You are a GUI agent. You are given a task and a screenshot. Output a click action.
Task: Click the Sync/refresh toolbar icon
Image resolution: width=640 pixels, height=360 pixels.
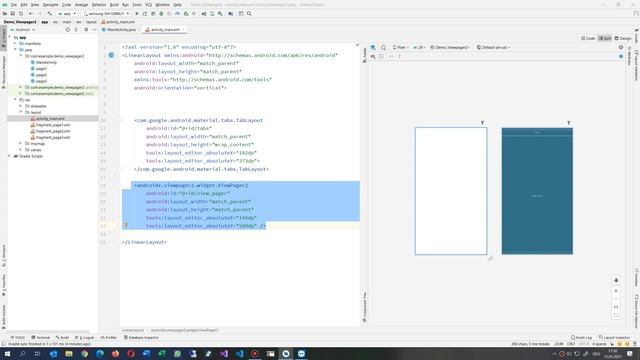click(x=21, y=13)
